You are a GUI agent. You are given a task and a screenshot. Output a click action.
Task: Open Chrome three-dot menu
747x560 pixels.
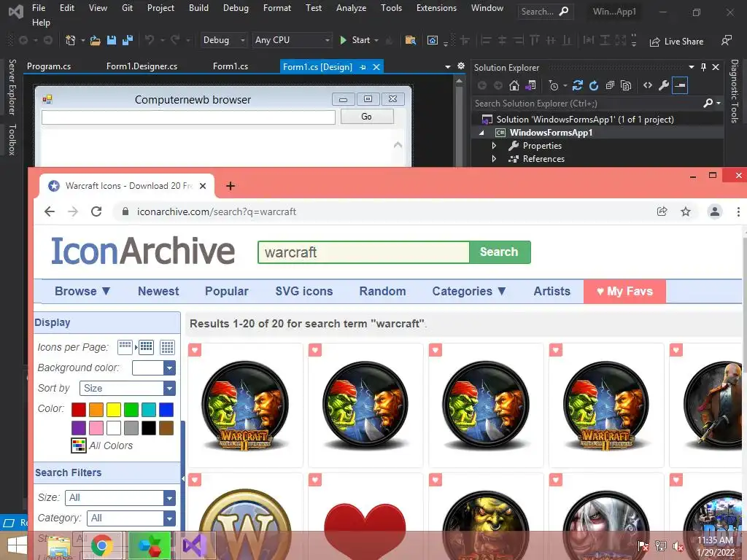(738, 211)
